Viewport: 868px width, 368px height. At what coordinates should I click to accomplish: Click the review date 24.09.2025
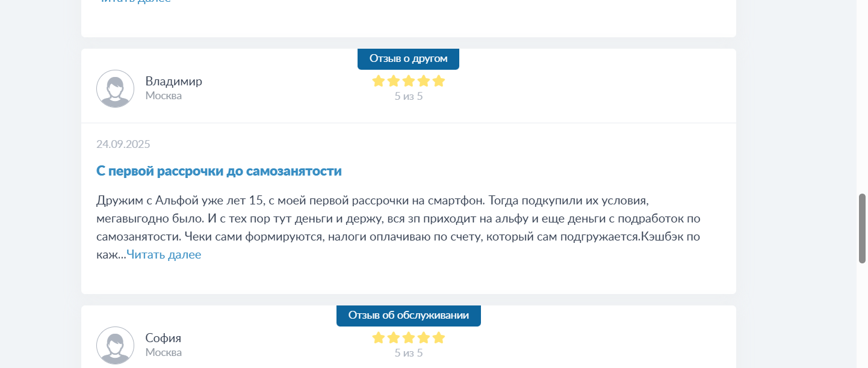123,144
